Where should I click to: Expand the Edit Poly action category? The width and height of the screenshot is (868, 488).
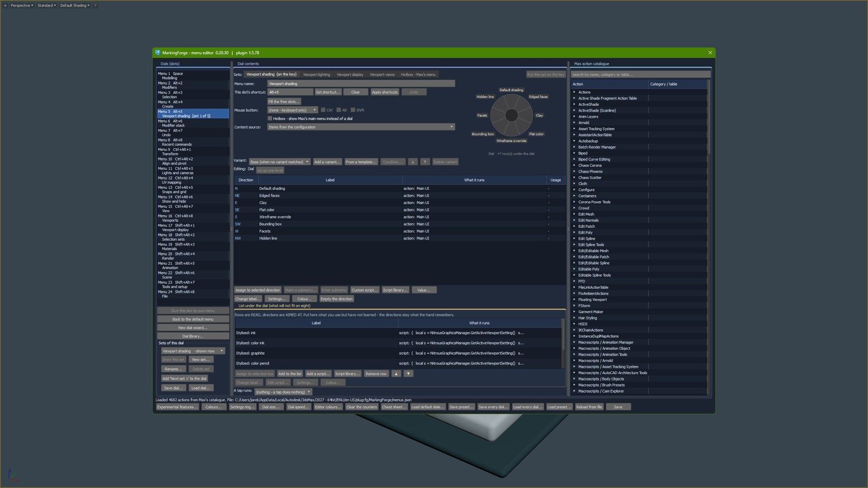tap(575, 233)
